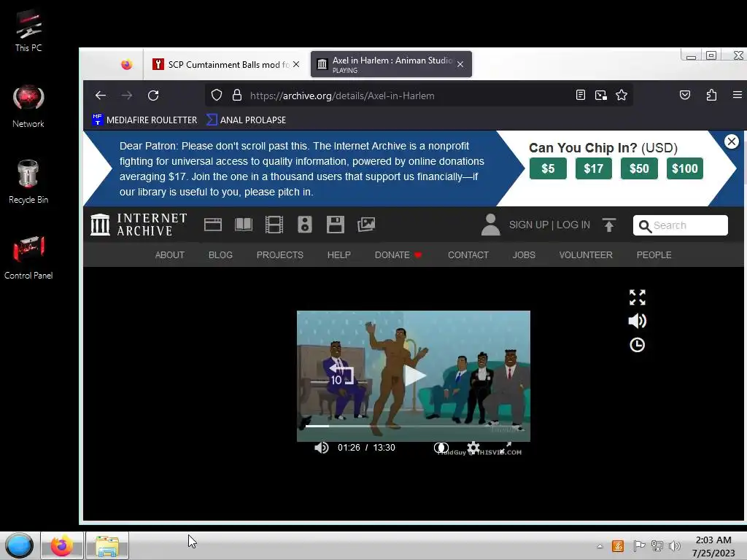Screen dimensions: 747x560
Task: Click the contrast circle icon in the player bar
Action: point(441,448)
